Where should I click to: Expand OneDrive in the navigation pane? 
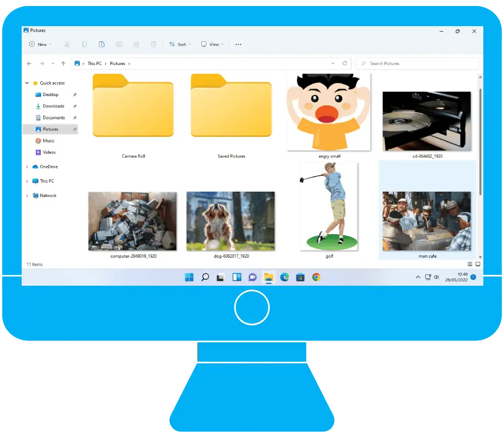pos(27,167)
